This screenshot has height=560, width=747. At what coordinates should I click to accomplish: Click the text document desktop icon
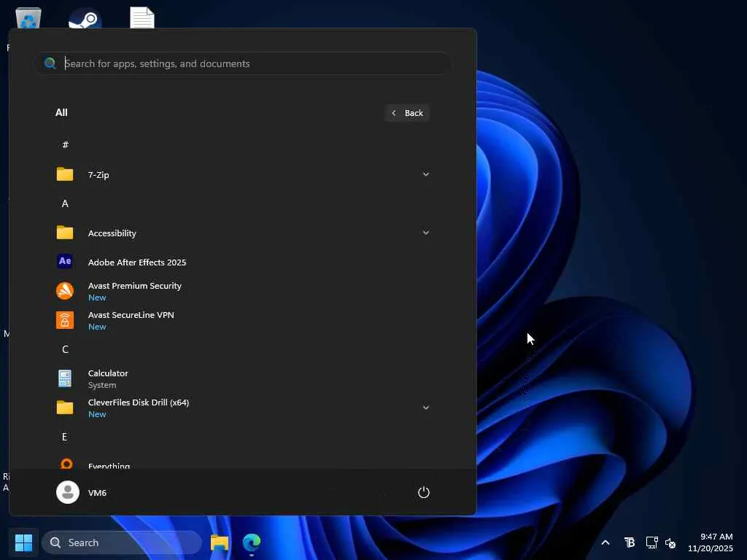pos(142,18)
